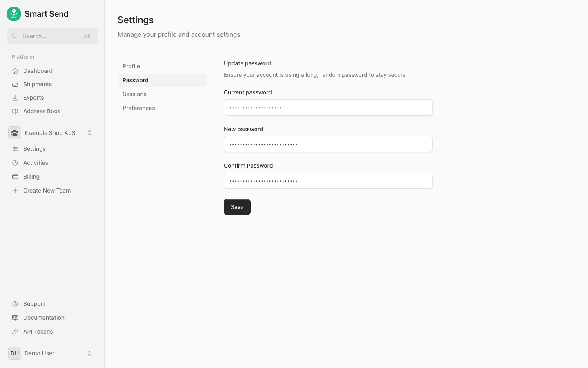This screenshot has width=588, height=368.
Task: Open Shipments via the sidebar icon
Action: tap(15, 84)
